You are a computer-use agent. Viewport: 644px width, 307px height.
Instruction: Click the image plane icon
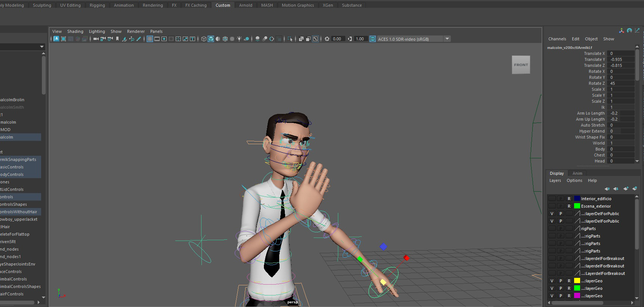[x=124, y=39]
